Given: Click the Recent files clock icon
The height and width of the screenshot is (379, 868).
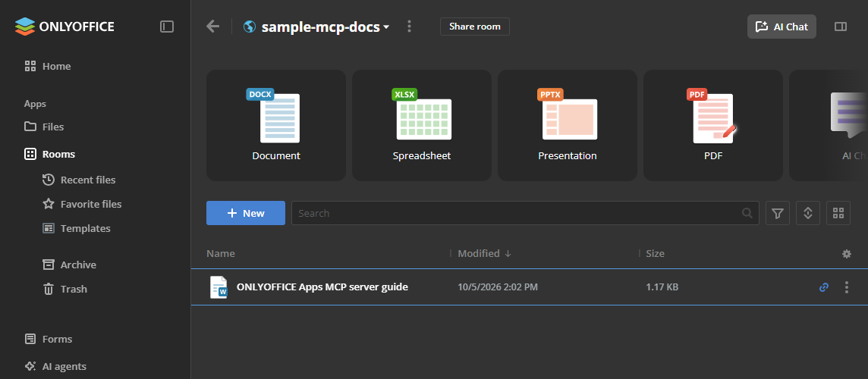Looking at the screenshot, I should click(49, 180).
